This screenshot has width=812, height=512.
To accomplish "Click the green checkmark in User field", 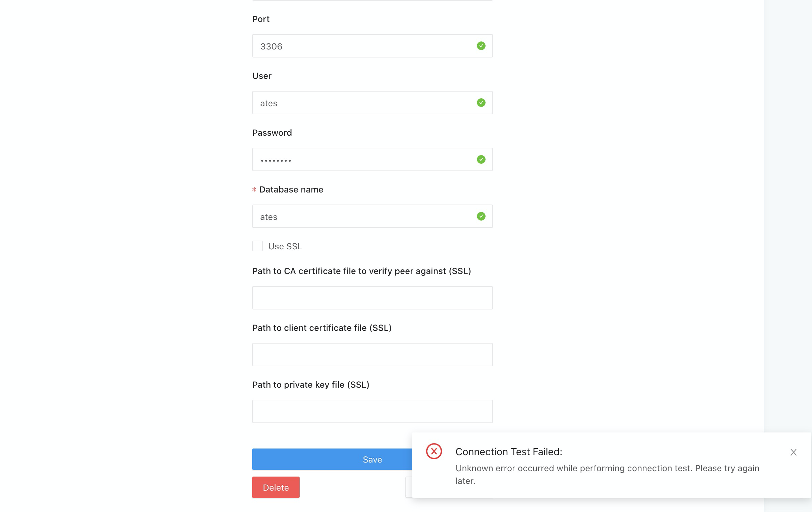I will (481, 103).
